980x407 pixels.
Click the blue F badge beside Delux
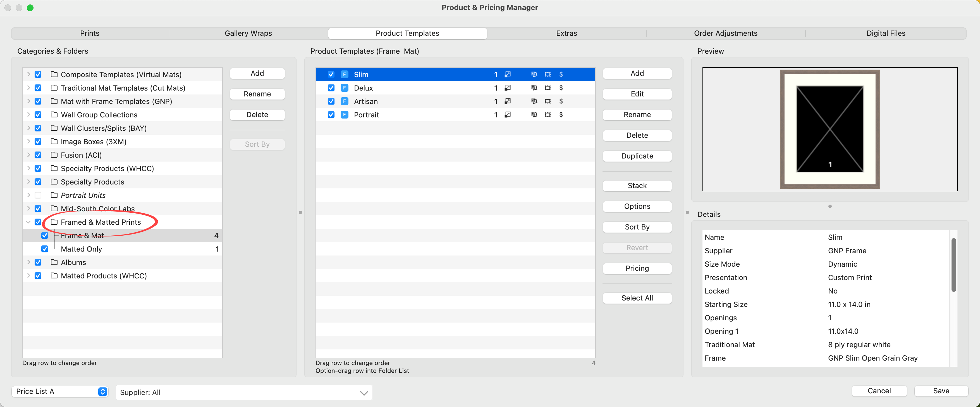pos(344,88)
